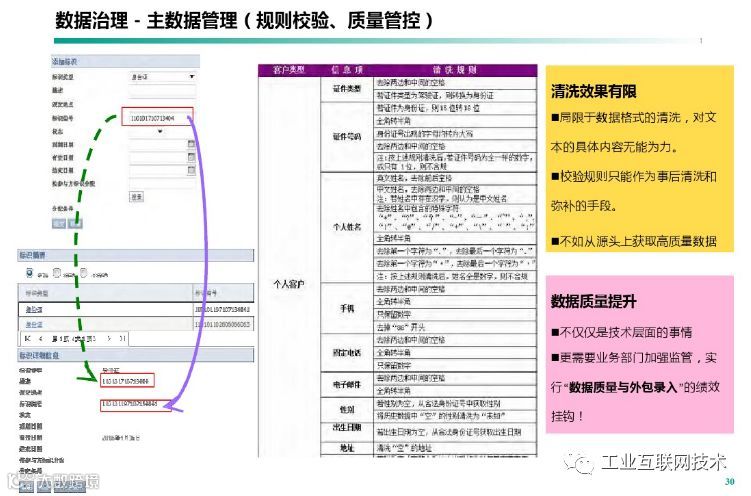Select the middle radio button in the summary panel
Image resolution: width=751 pixels, height=496 pixels.
(x=57, y=273)
